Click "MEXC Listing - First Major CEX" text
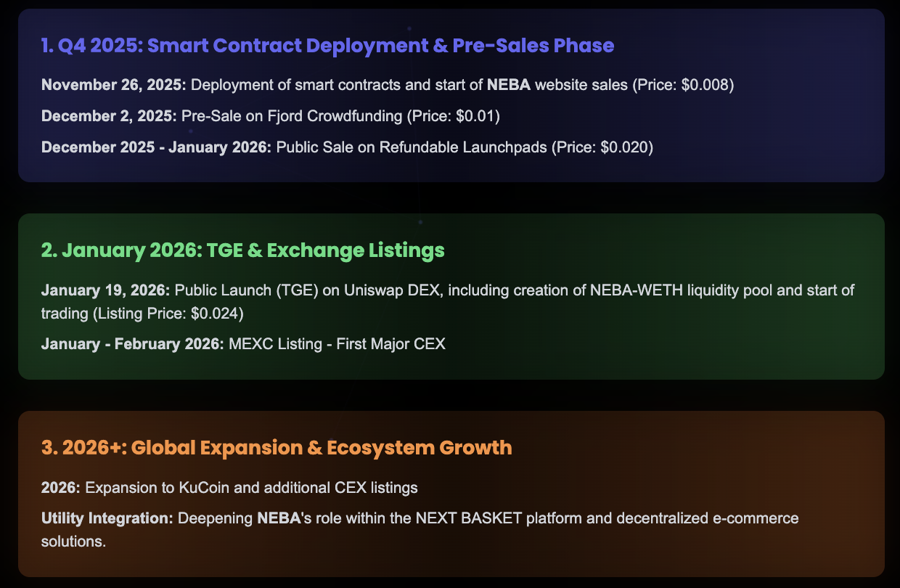The image size is (900, 588). tap(337, 343)
